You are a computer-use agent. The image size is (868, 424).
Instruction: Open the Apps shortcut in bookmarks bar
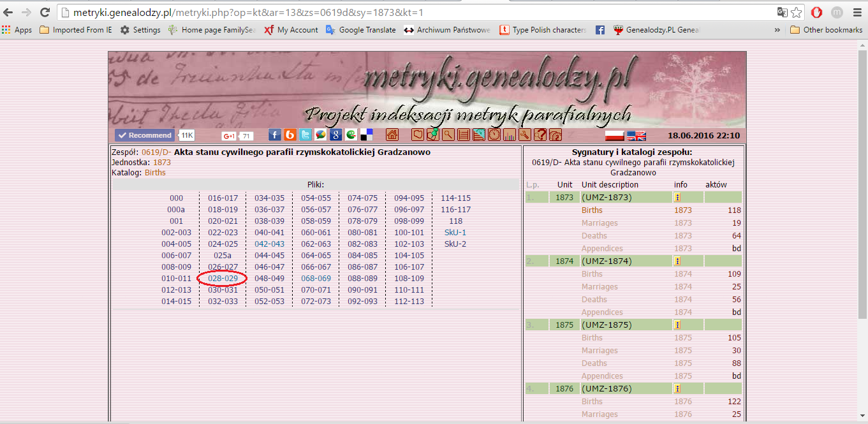tap(17, 29)
